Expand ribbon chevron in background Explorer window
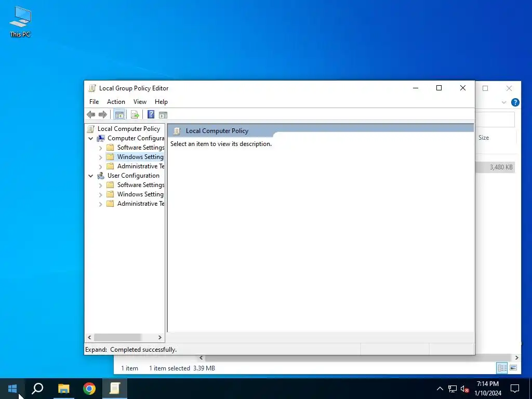 pos(504,102)
